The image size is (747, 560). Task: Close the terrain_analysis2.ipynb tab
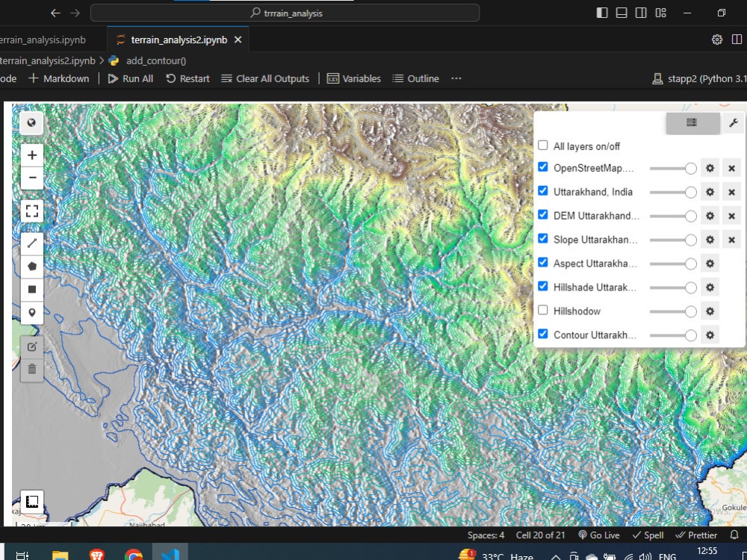click(x=238, y=40)
